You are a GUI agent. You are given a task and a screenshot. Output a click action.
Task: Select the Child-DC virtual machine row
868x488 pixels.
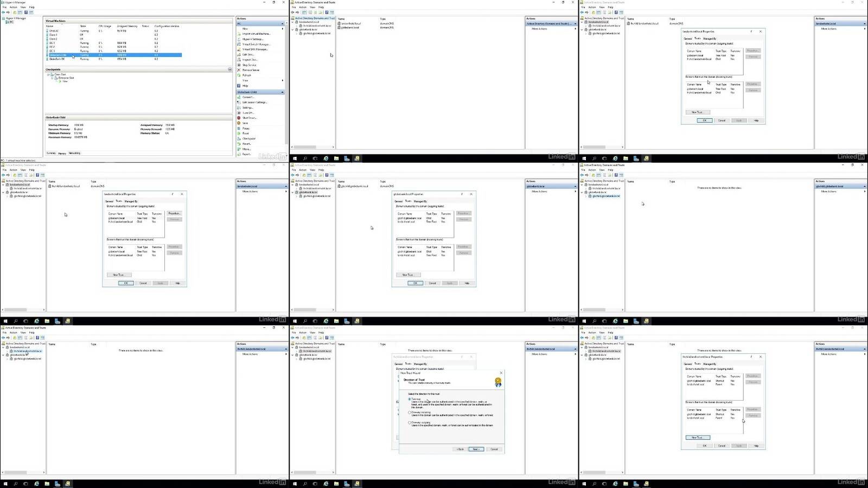[113, 30]
